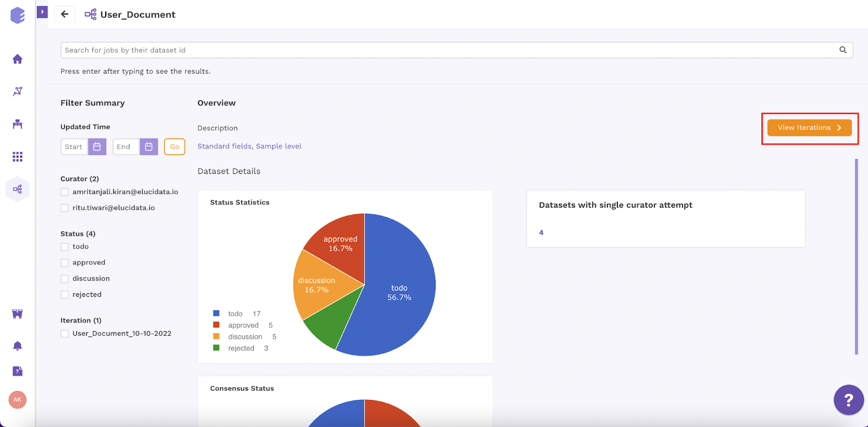Click the Elucidata logo icon
Viewport: 868px width, 427px height.
[x=17, y=15]
